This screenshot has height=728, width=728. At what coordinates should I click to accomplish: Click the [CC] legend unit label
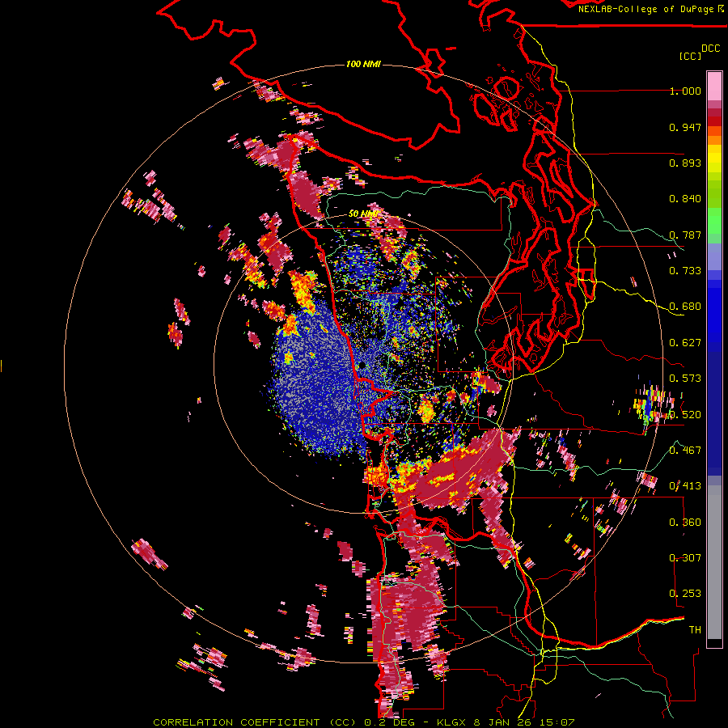[690, 56]
